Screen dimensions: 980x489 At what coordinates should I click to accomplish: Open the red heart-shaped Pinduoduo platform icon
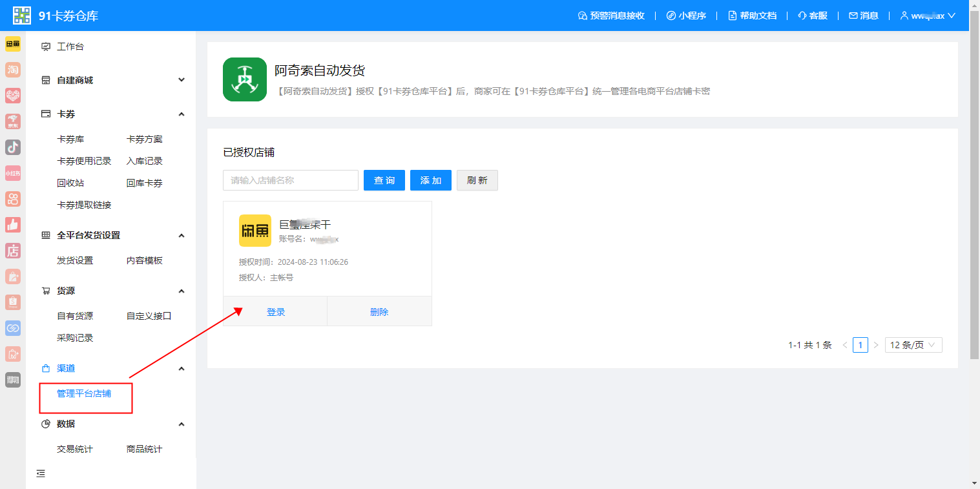13,96
